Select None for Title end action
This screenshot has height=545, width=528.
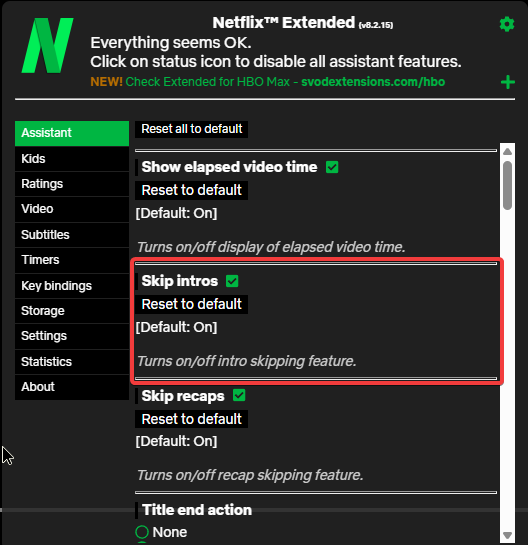pos(142,532)
